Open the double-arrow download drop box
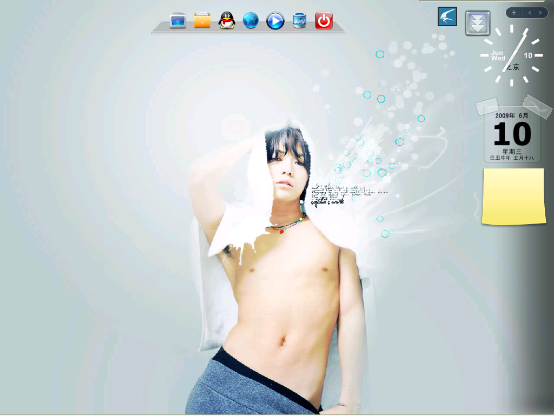Viewport: 555px width, 416px height. pyautogui.click(x=477, y=23)
